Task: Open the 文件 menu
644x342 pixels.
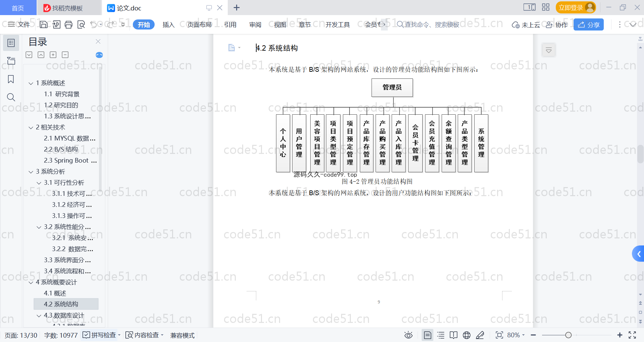Action: (x=19, y=24)
